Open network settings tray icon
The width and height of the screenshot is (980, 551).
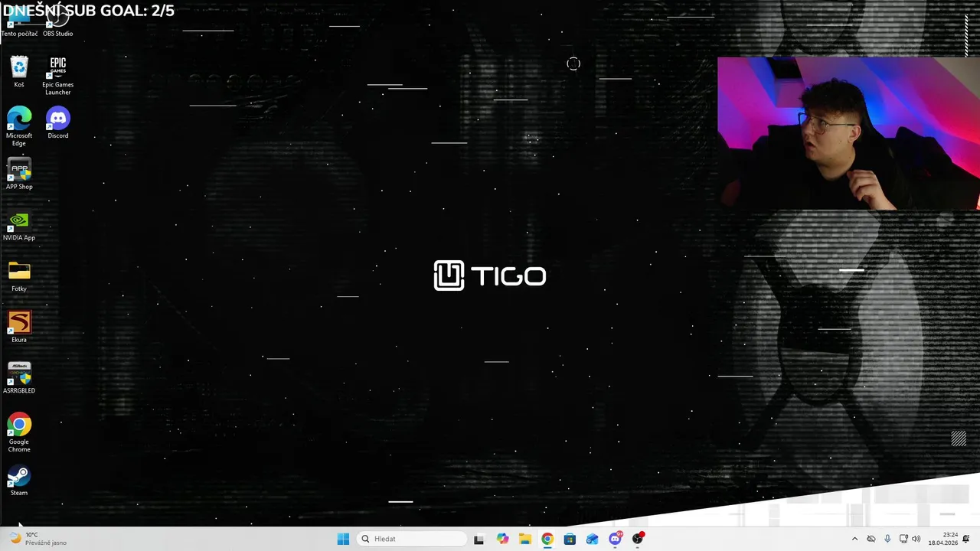903,539
